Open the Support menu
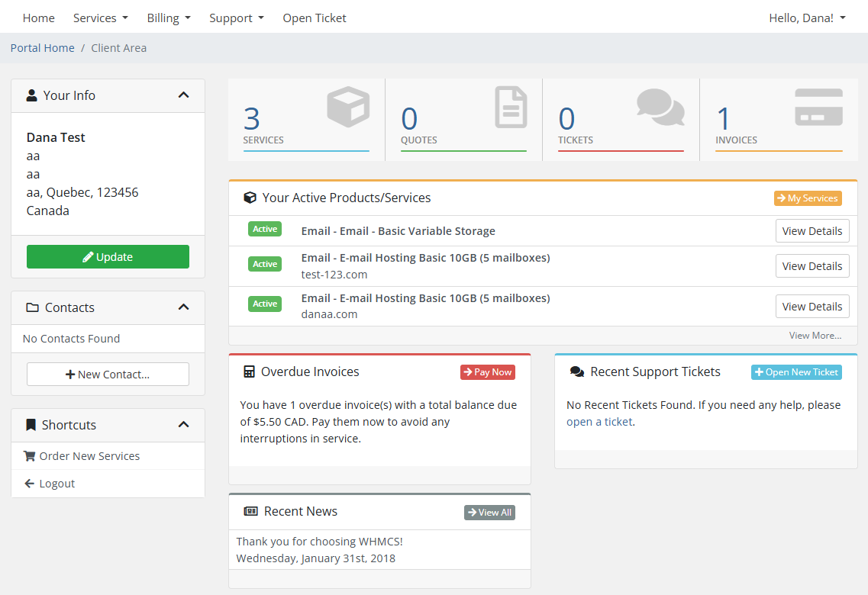The height and width of the screenshot is (595, 868). coord(236,18)
